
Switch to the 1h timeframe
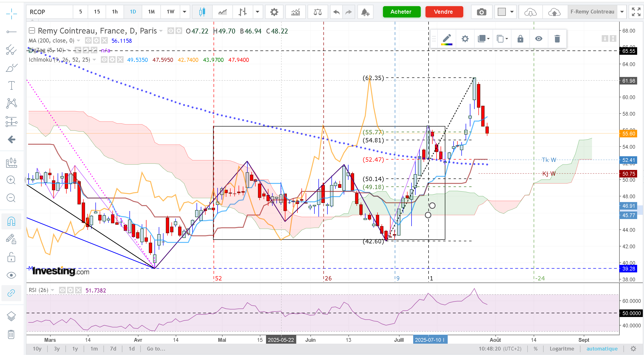115,12
